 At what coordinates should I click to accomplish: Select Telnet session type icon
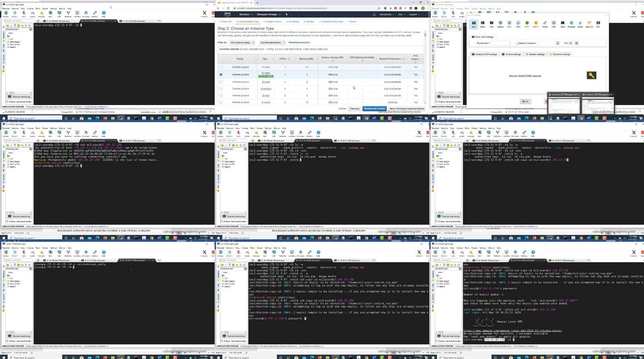tap(483, 24)
